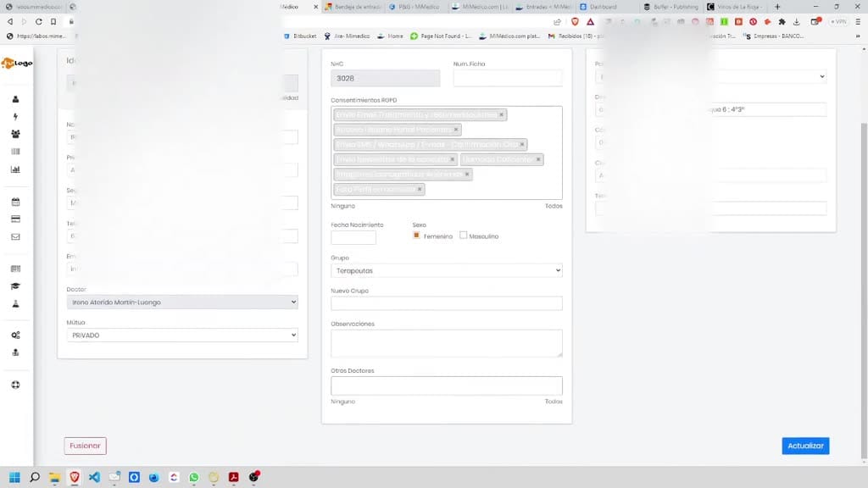The height and width of the screenshot is (488, 868).
Task: Select Masculino sex option
Action: [x=464, y=236]
